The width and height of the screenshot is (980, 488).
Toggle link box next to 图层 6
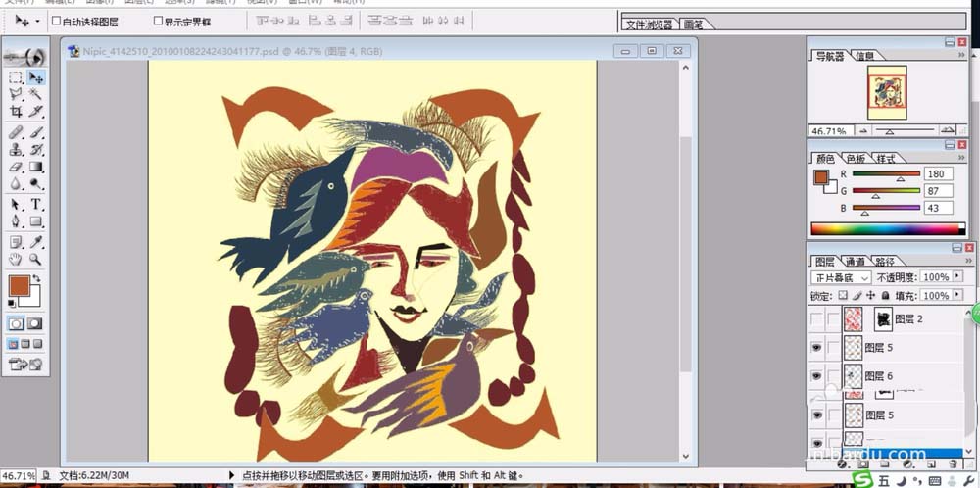(833, 375)
